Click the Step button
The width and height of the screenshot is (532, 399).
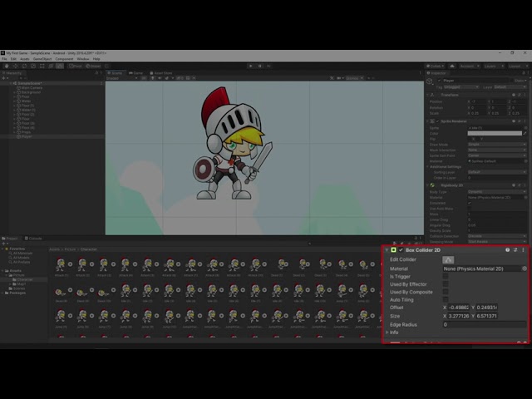pyautogui.click(x=268, y=66)
